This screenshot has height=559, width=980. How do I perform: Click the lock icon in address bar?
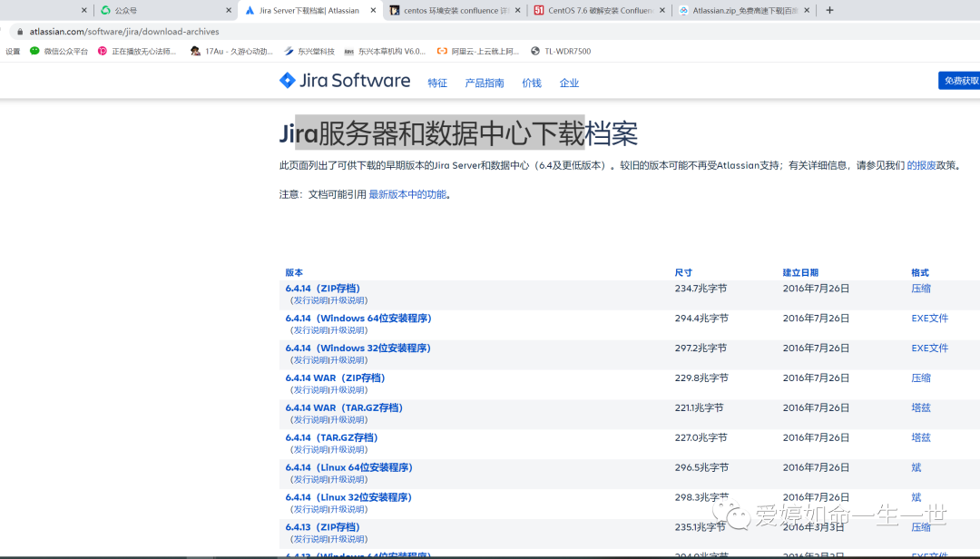[x=20, y=32]
